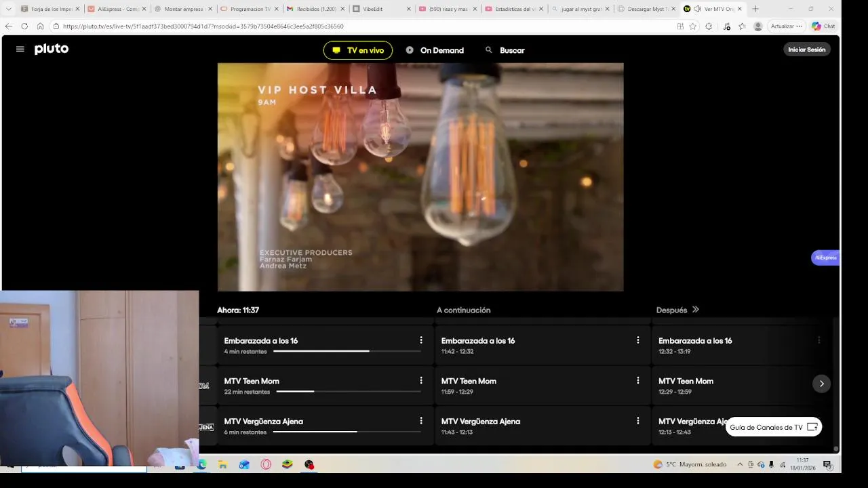Click Embarazada a los 16 progress bar
The width and height of the screenshot is (868, 488).
(347, 351)
